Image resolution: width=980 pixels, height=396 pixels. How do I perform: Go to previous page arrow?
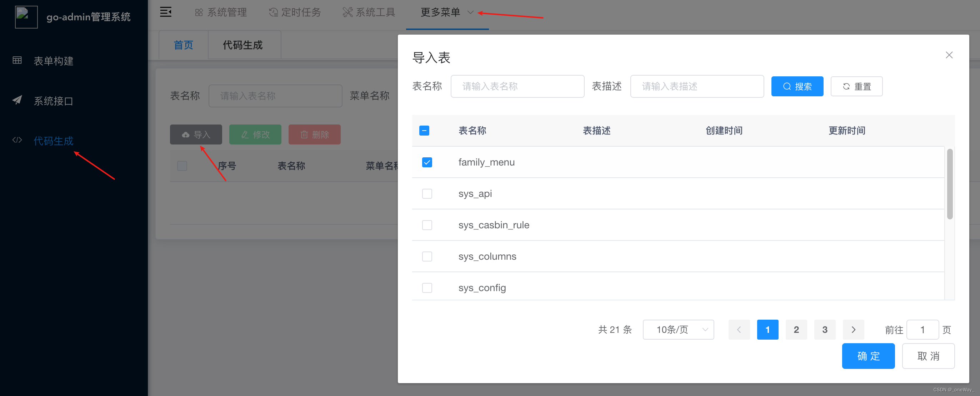[739, 330]
